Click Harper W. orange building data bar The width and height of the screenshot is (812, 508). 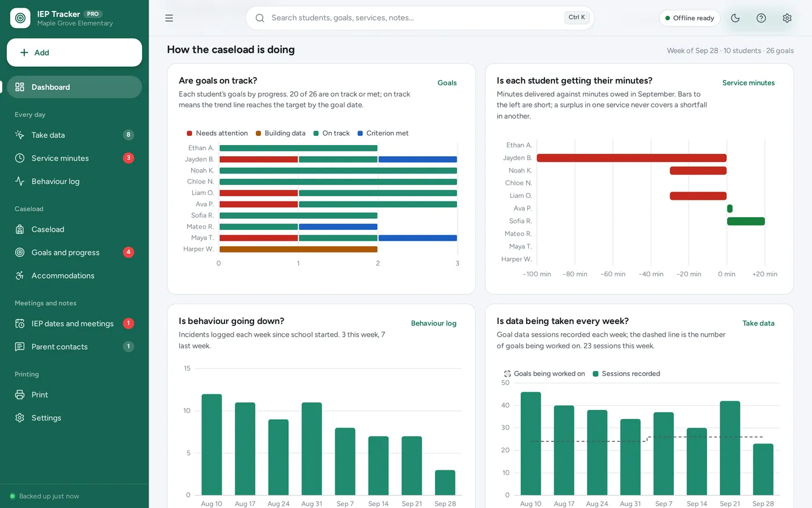pyautogui.click(x=299, y=249)
